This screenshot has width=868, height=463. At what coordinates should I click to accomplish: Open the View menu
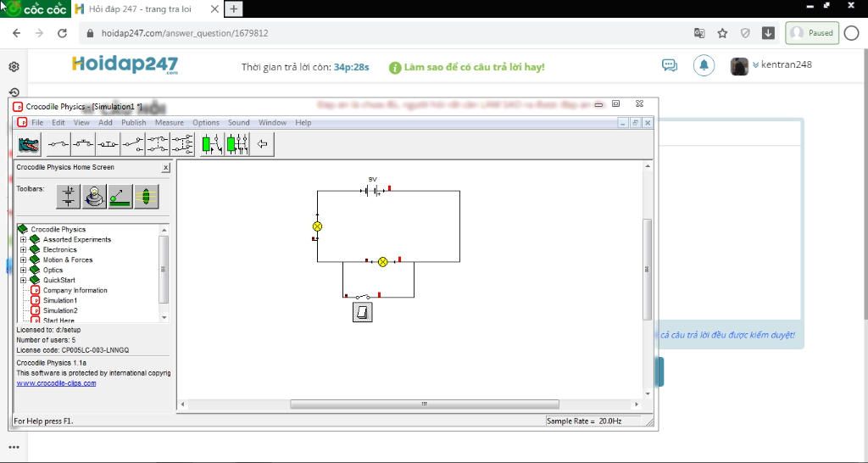point(81,122)
